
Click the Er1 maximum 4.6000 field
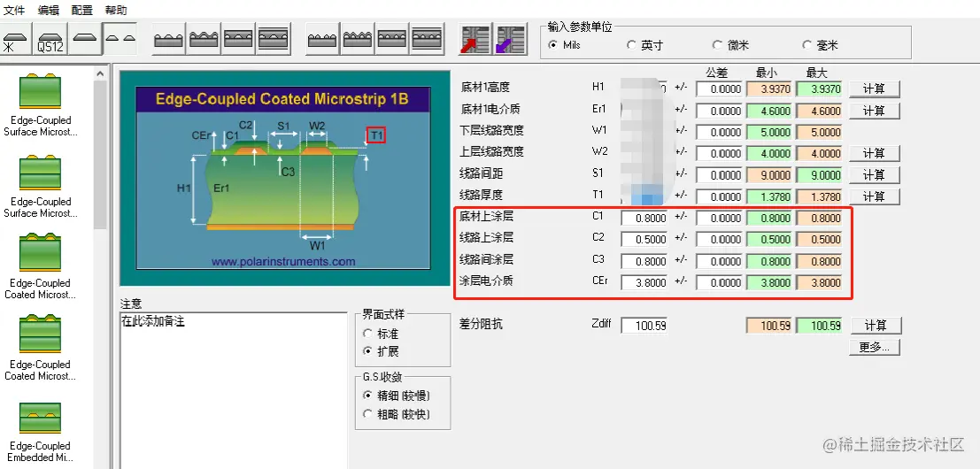(820, 111)
